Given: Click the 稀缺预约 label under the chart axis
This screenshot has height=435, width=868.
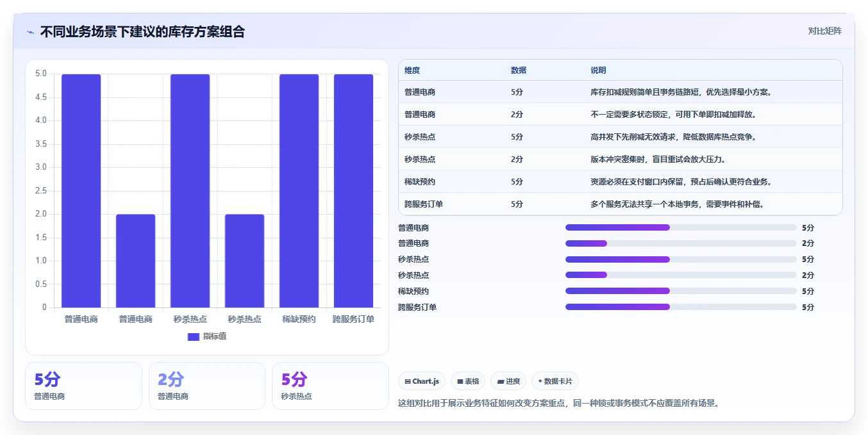Looking at the screenshot, I should 299,319.
